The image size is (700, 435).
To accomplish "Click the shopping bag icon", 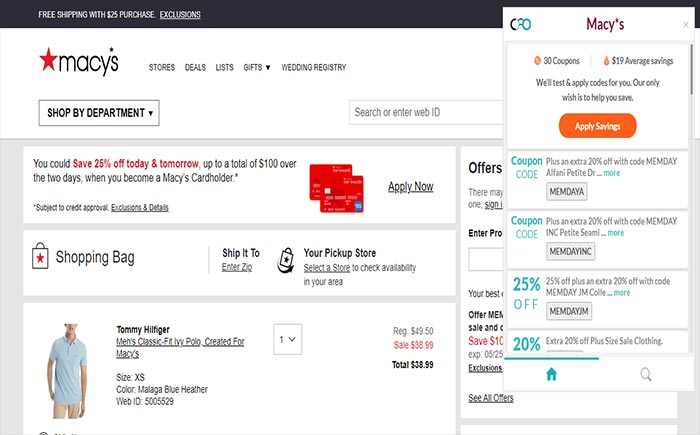I will (x=40, y=256).
